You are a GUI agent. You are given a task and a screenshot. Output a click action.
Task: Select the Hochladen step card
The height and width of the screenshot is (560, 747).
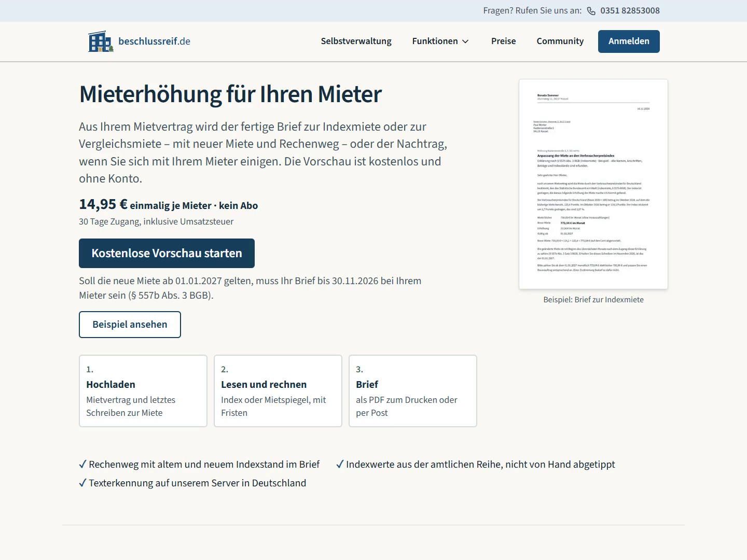point(143,391)
